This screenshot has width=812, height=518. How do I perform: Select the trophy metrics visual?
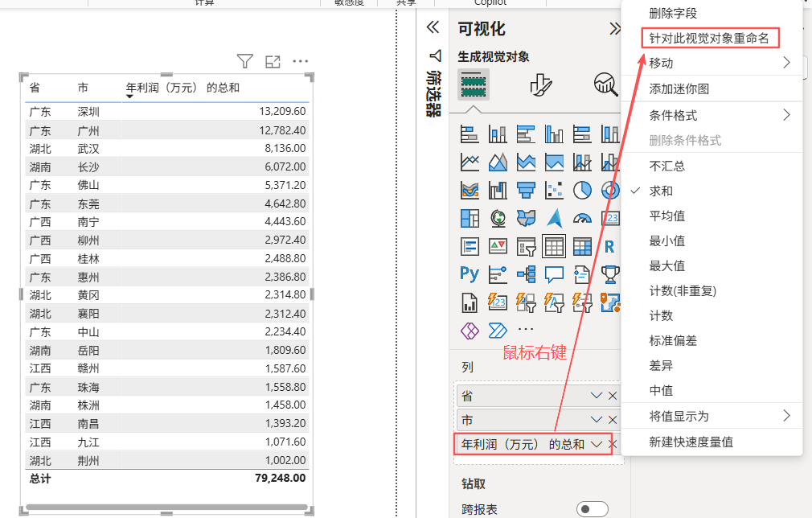click(x=609, y=274)
